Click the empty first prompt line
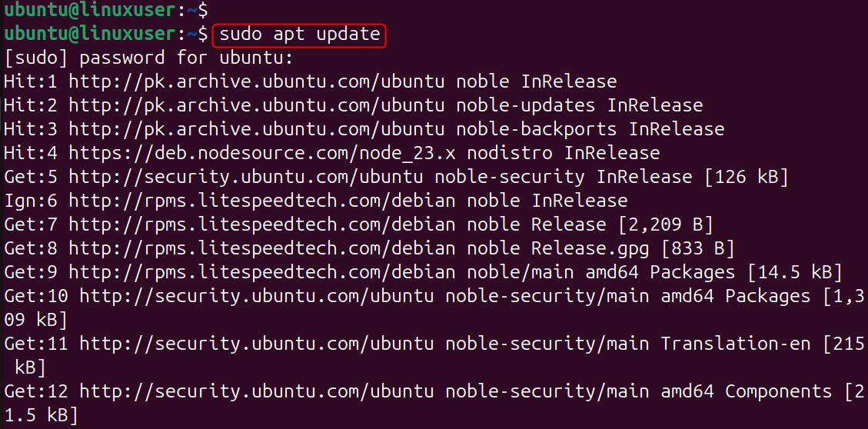 click(x=105, y=11)
